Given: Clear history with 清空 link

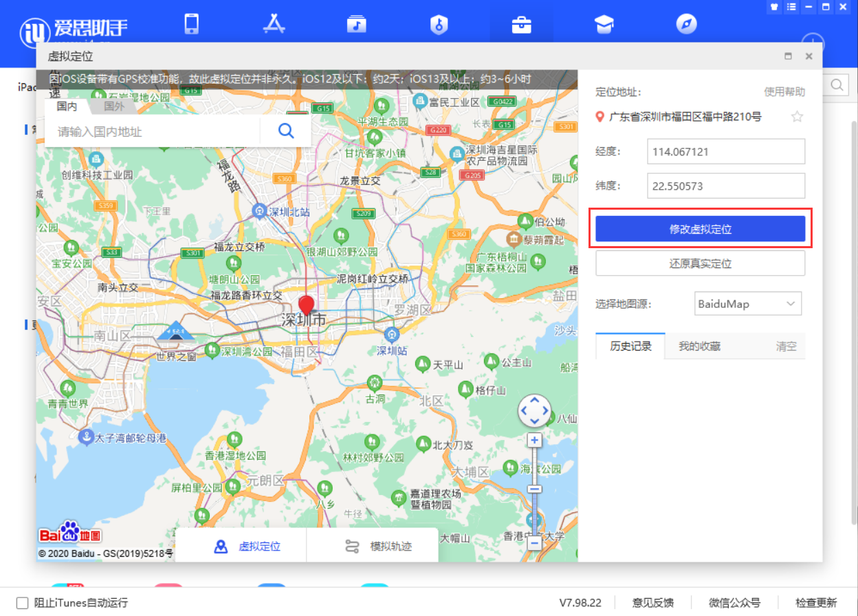Looking at the screenshot, I should pos(786,346).
